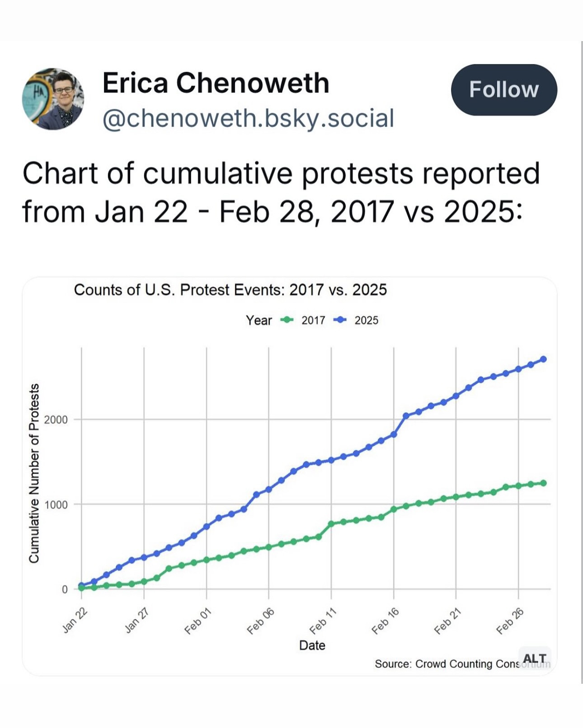The height and width of the screenshot is (728, 583).
Task: Click the topmost blue data point near Feb 28
Action: point(543,359)
